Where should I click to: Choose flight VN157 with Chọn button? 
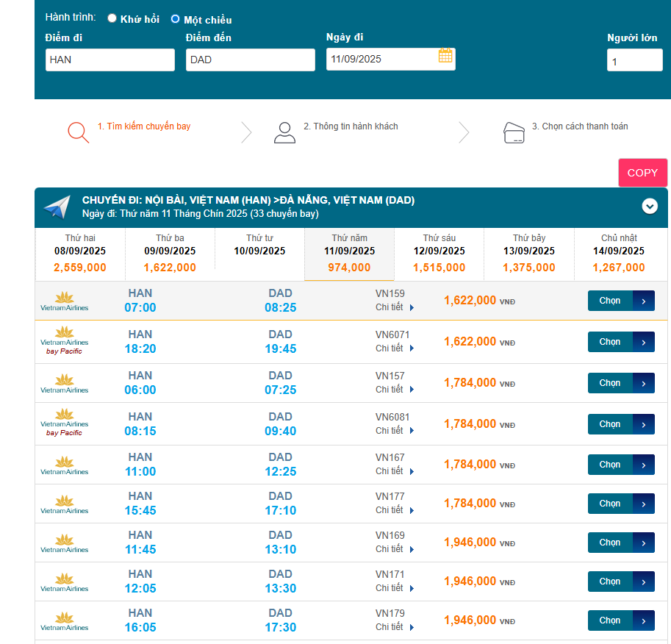pos(620,383)
